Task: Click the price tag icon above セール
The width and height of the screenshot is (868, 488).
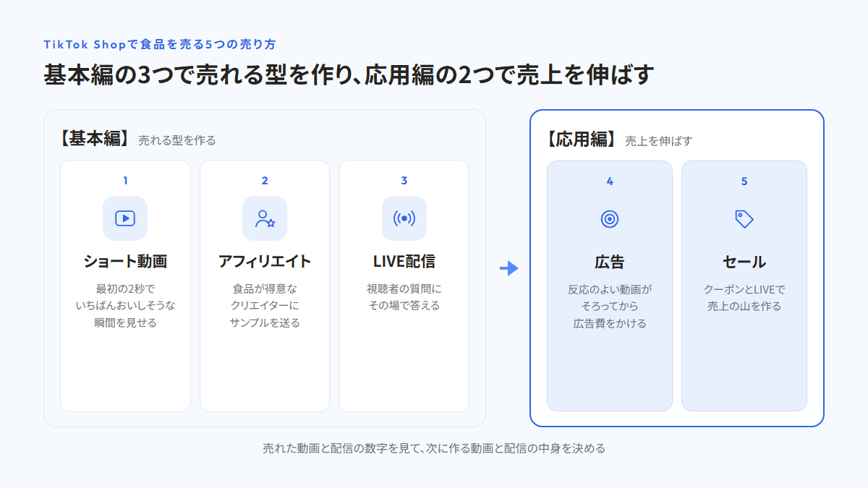Action: coord(744,218)
